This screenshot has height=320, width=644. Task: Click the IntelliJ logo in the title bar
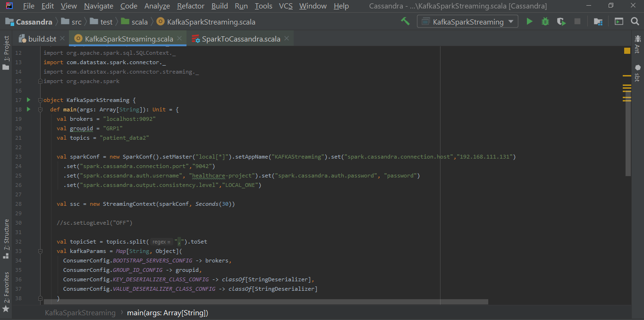[x=9, y=6]
